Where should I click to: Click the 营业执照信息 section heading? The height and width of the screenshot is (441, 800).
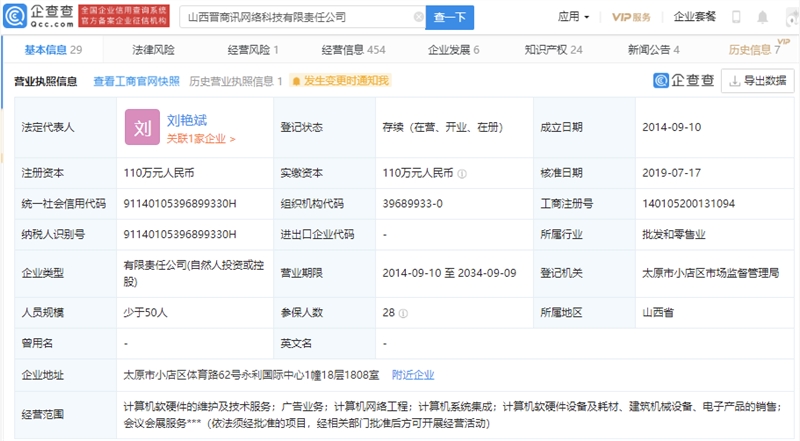tap(45, 81)
